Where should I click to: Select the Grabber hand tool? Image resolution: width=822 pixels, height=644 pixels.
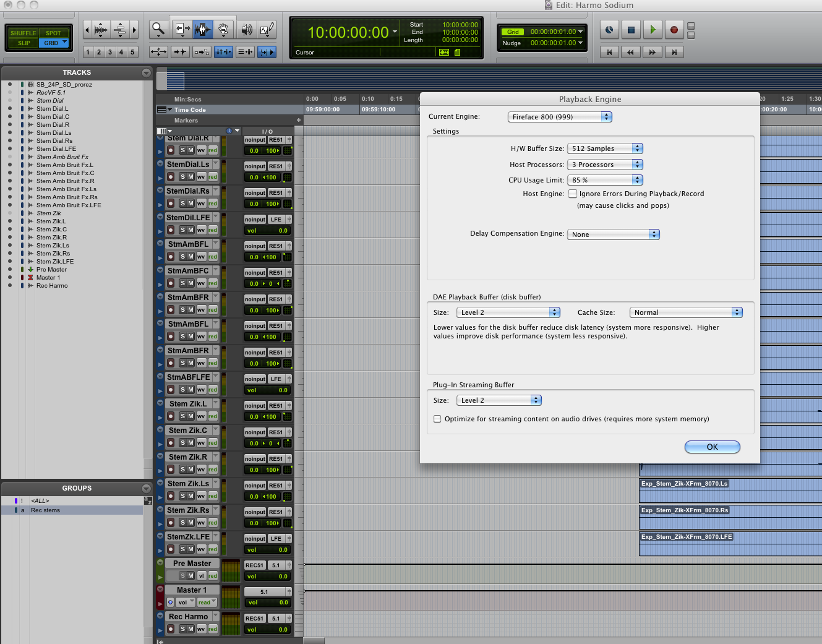pyautogui.click(x=224, y=29)
